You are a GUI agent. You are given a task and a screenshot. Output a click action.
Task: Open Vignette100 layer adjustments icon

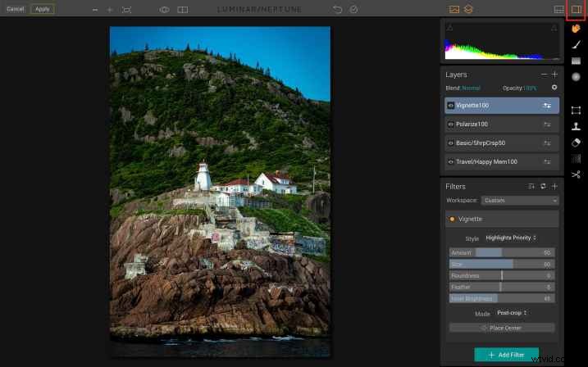pos(547,106)
